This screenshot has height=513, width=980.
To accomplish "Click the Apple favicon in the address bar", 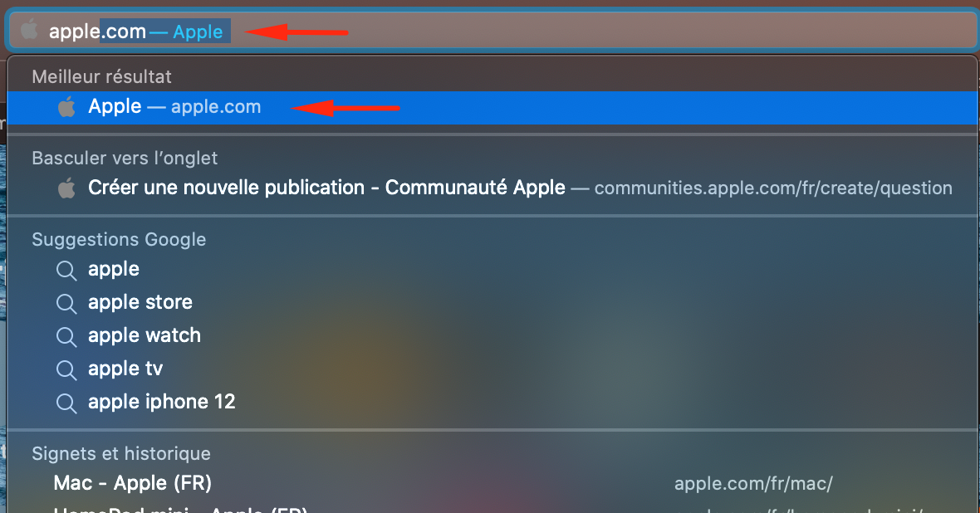I will [29, 30].
